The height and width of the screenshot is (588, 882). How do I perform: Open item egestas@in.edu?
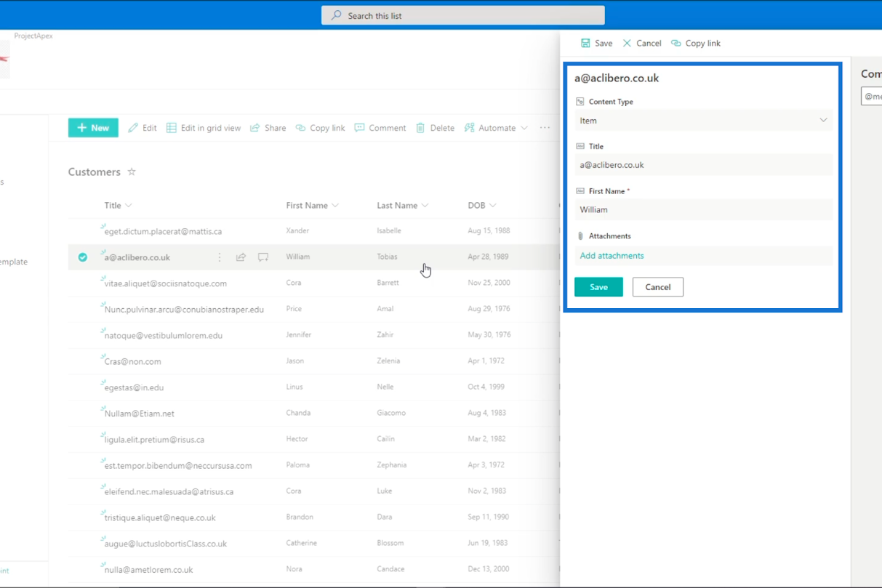(x=134, y=387)
